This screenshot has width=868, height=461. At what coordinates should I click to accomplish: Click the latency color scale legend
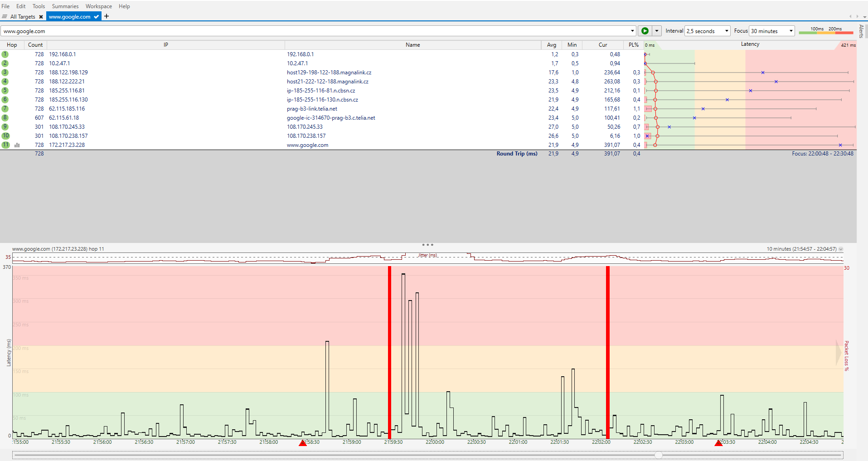(x=826, y=31)
